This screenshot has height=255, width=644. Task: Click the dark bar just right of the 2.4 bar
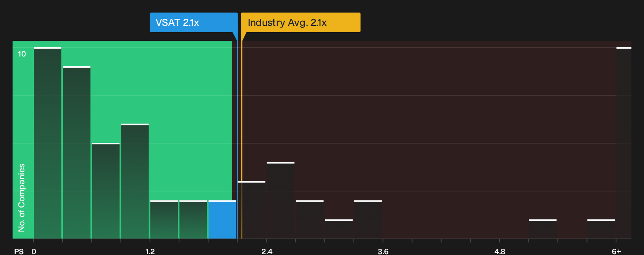pos(310,220)
